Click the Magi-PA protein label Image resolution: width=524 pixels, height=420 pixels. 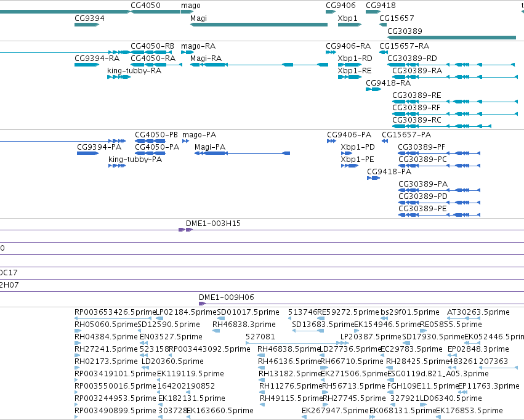pyautogui.click(x=210, y=147)
